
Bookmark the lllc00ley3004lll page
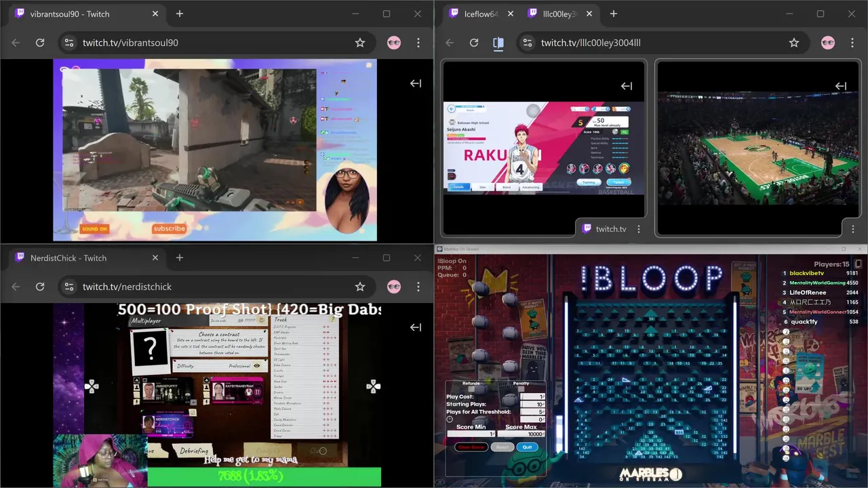(x=794, y=43)
